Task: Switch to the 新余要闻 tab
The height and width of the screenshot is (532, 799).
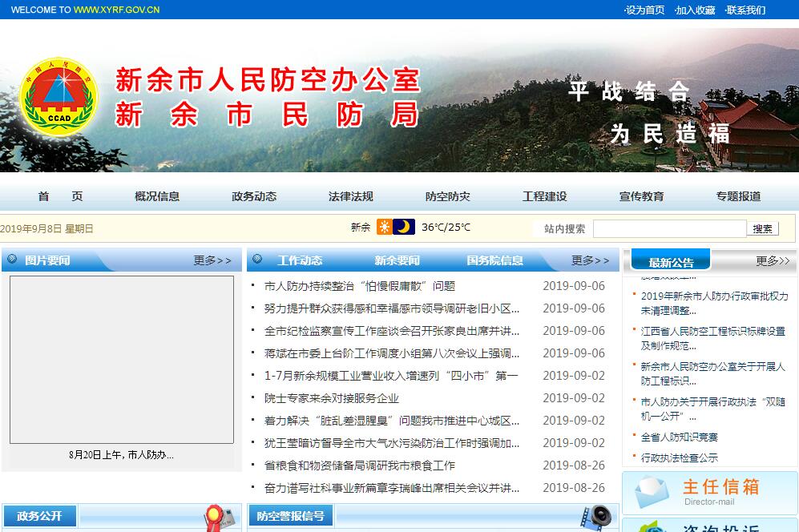Action: tap(397, 260)
